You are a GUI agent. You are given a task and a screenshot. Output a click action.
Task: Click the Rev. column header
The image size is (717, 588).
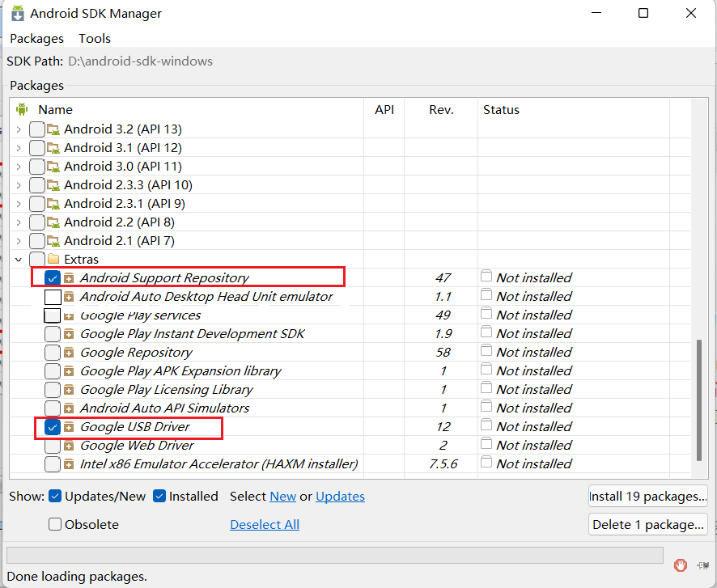[441, 110]
